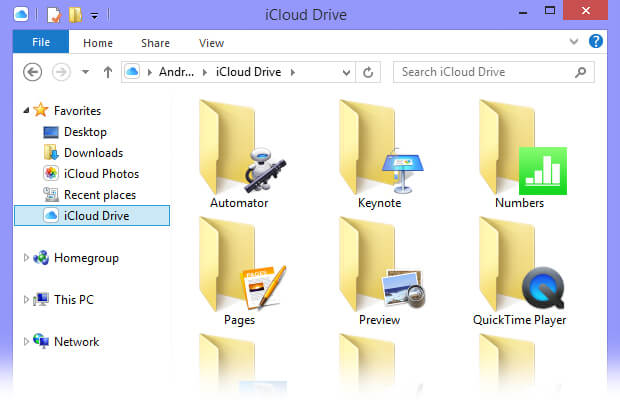Select the Andr... breadcrumb segment

pos(176,72)
